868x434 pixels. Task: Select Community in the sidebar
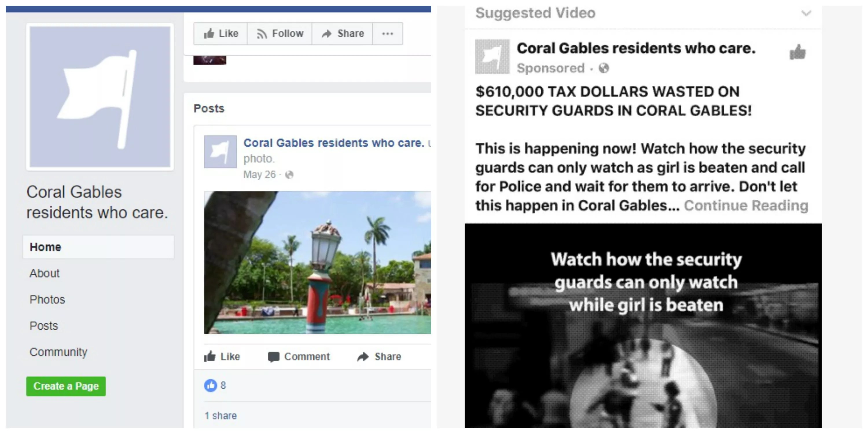point(59,352)
